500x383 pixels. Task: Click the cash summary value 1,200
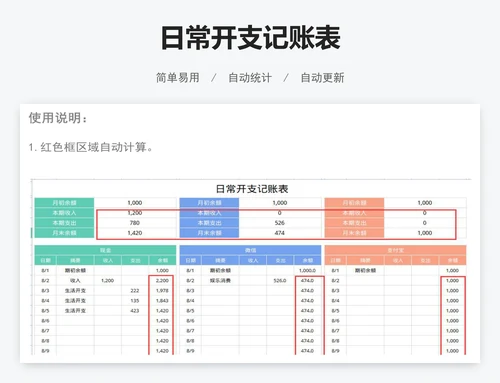(135, 213)
